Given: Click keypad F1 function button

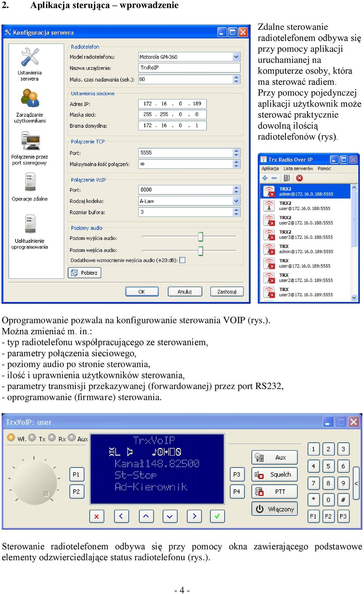Looking at the screenshot, I should (x=313, y=516).
